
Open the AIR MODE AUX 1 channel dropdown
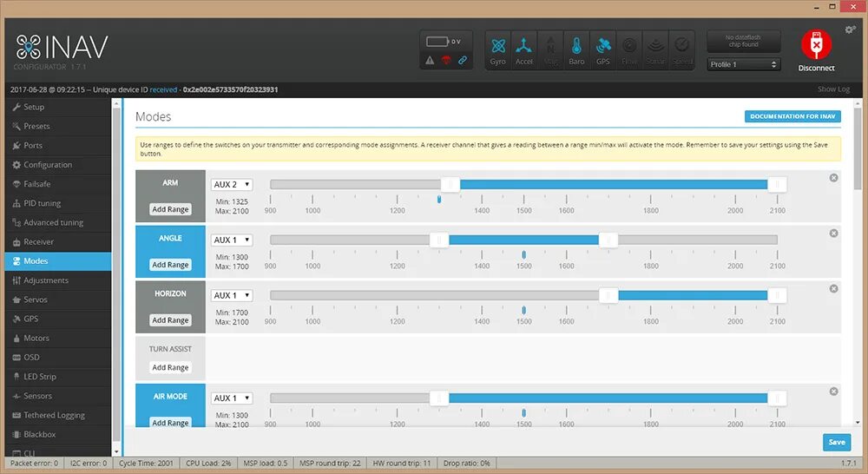pos(232,398)
